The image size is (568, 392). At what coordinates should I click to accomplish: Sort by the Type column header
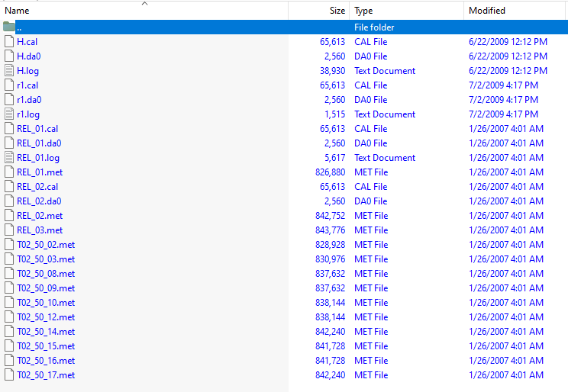click(364, 11)
